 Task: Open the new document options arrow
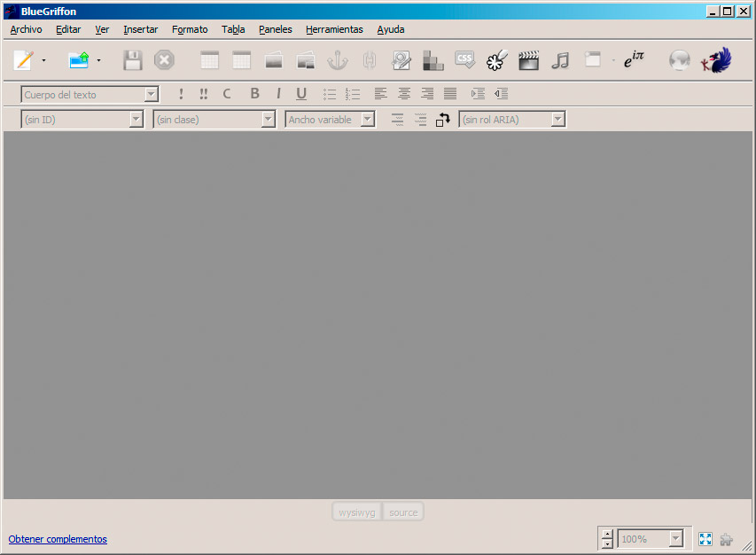(x=44, y=60)
